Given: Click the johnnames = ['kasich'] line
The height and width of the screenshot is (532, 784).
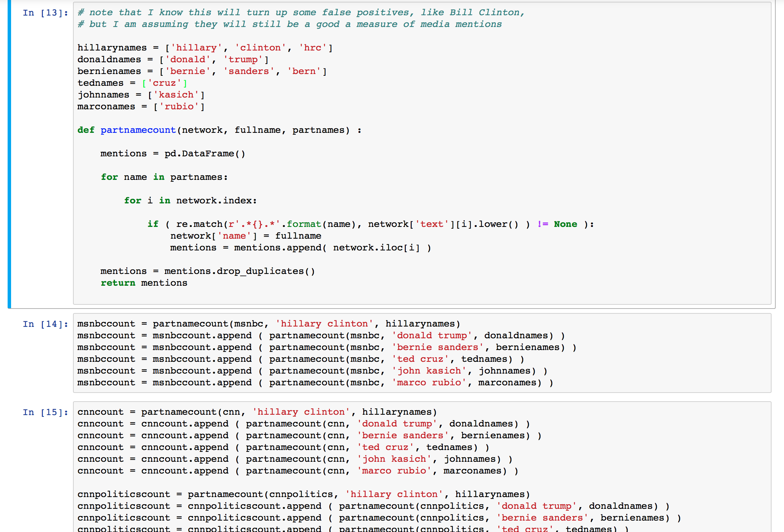Looking at the screenshot, I should click(141, 95).
